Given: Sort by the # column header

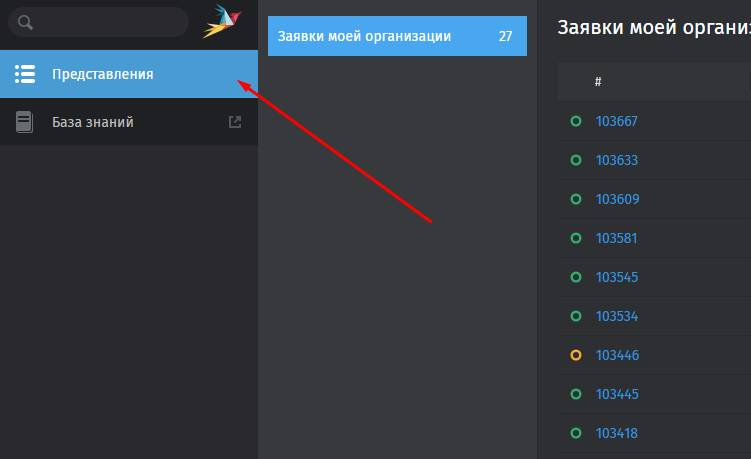Looking at the screenshot, I should 598,81.
